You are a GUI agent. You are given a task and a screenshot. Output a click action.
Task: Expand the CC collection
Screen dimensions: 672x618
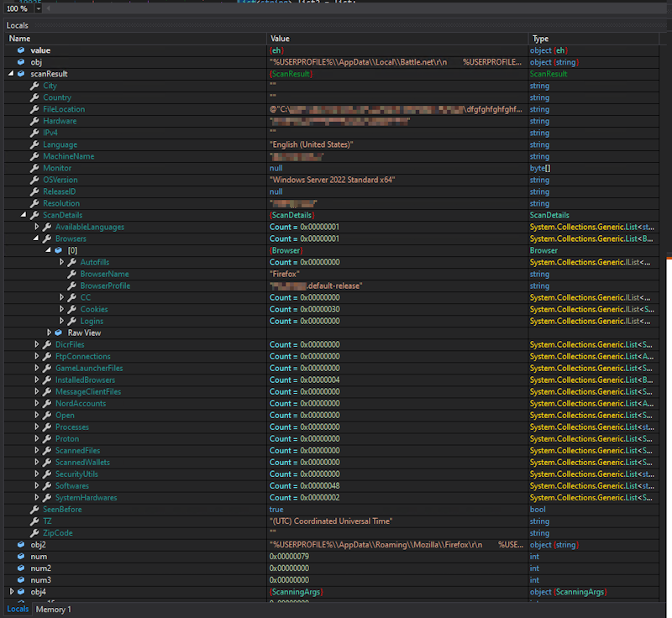tap(61, 297)
